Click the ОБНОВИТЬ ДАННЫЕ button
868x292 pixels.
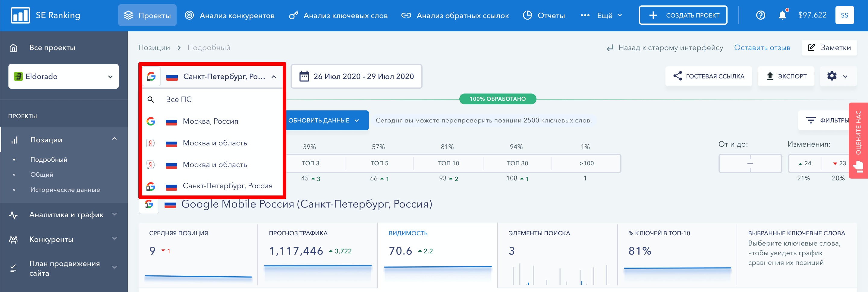pyautogui.click(x=327, y=120)
